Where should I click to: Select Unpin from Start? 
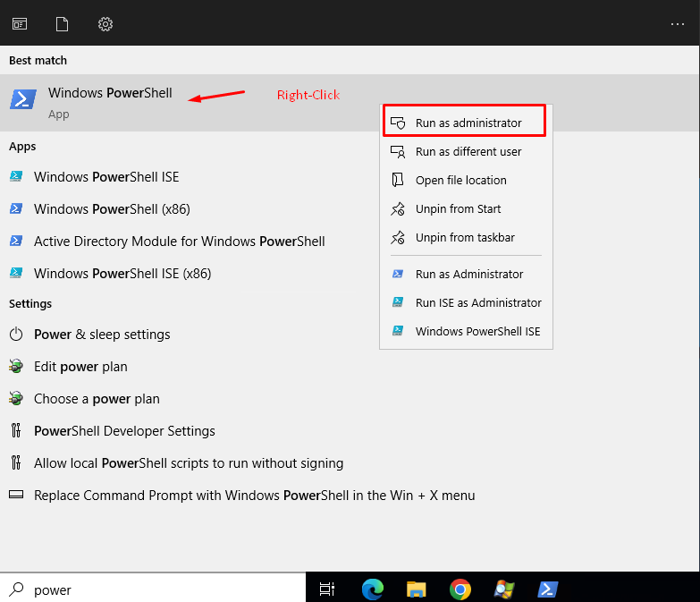click(x=458, y=208)
